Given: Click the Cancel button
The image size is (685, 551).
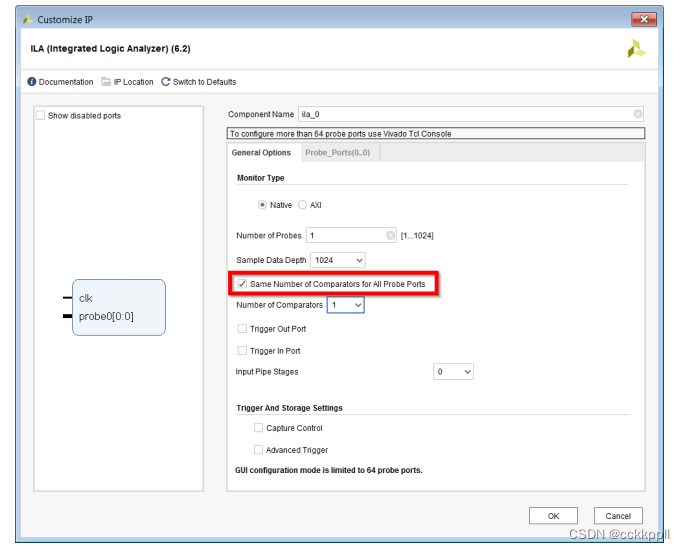Looking at the screenshot, I should (618, 516).
